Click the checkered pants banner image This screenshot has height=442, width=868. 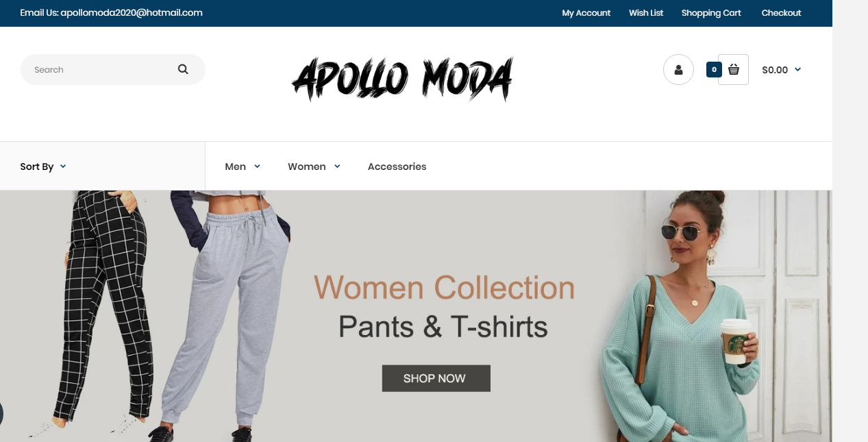click(99, 315)
